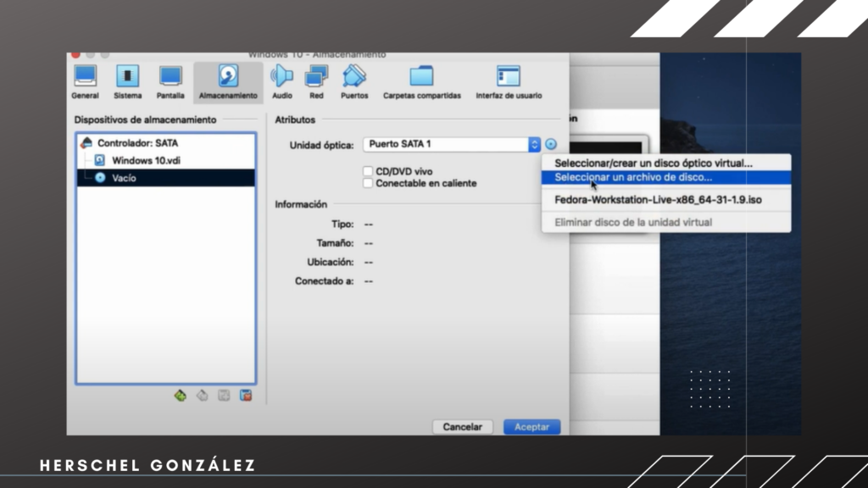Click the Ubicación label

[331, 262]
